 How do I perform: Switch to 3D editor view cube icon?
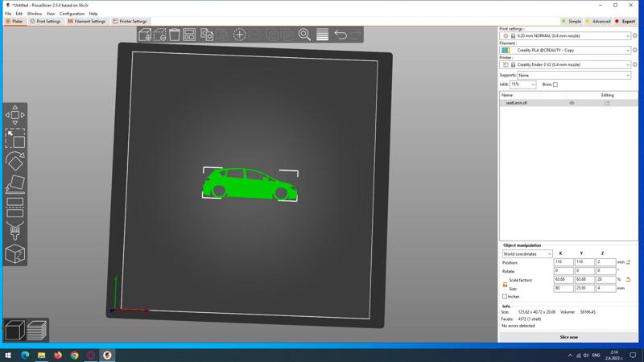14,330
